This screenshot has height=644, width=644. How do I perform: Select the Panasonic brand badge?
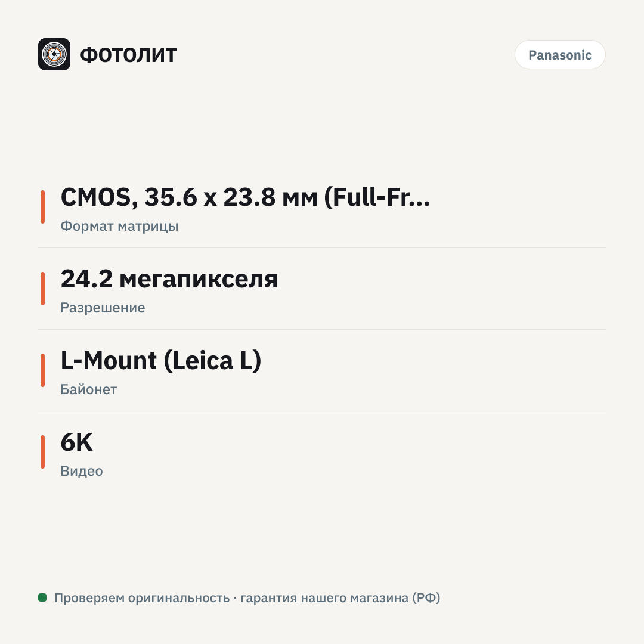[560, 55]
